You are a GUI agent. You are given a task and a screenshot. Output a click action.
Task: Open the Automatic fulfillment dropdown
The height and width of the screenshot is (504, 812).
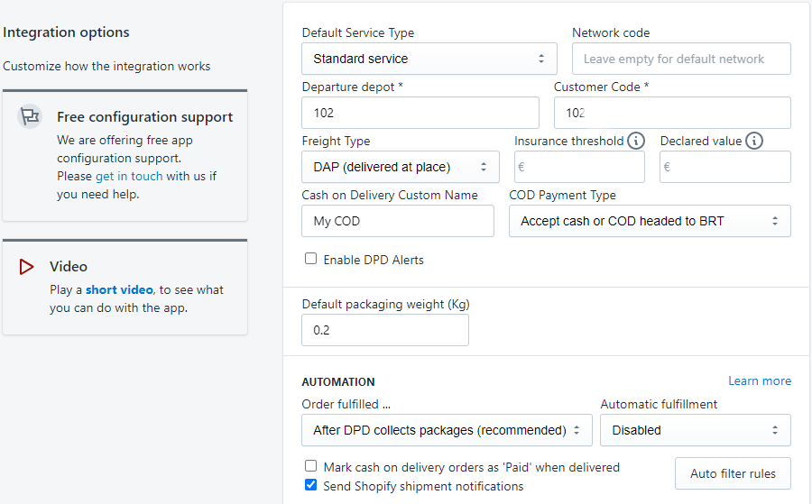695,430
